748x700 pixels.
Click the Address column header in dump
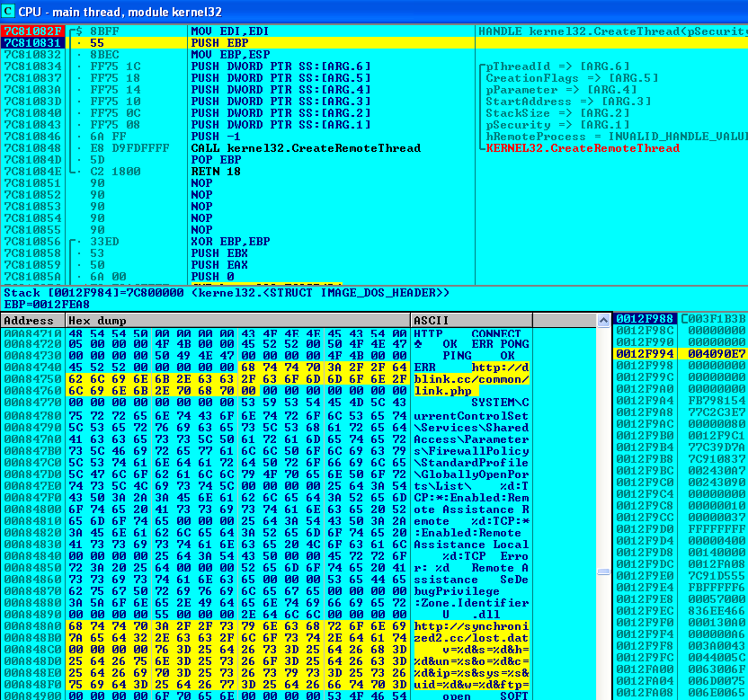(32, 321)
